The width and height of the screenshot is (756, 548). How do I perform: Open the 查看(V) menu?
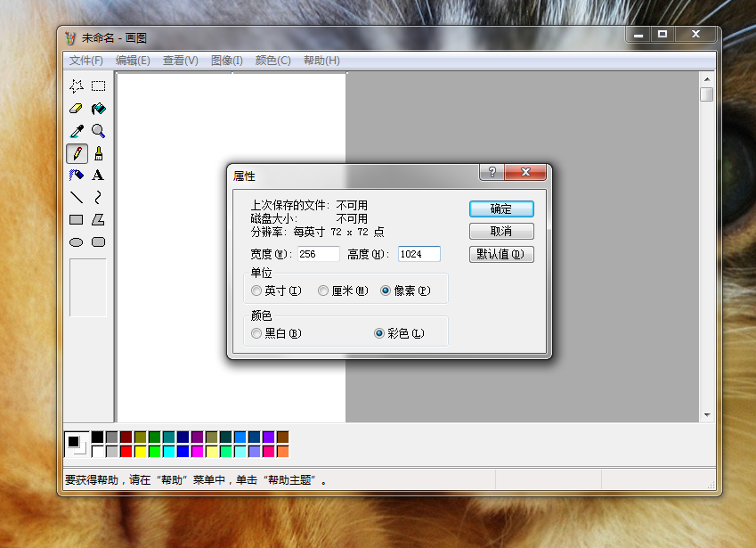tap(181, 61)
